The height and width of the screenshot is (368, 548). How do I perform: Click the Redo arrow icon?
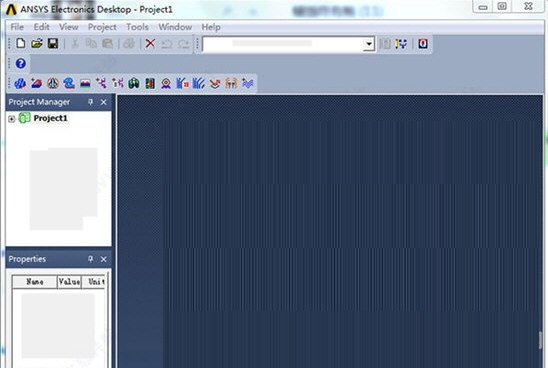(x=183, y=44)
